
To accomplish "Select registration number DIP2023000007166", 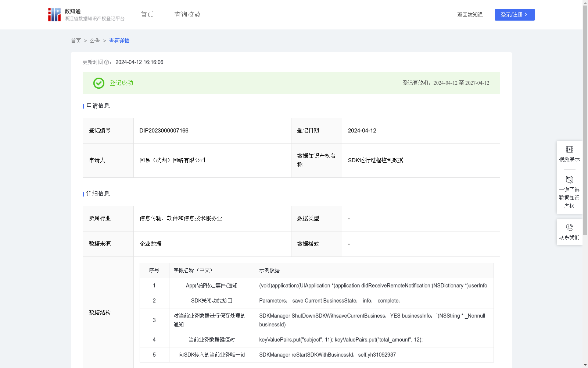I will coord(164,131).
